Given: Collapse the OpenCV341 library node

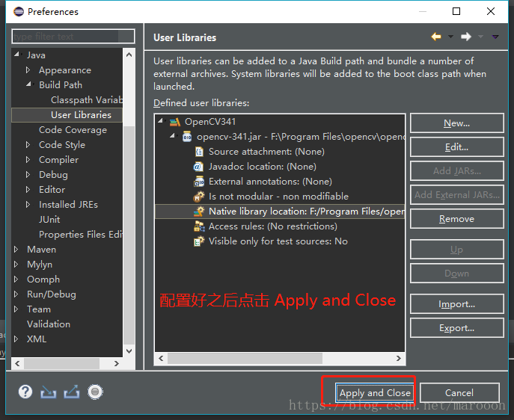Looking at the screenshot, I should (161, 121).
